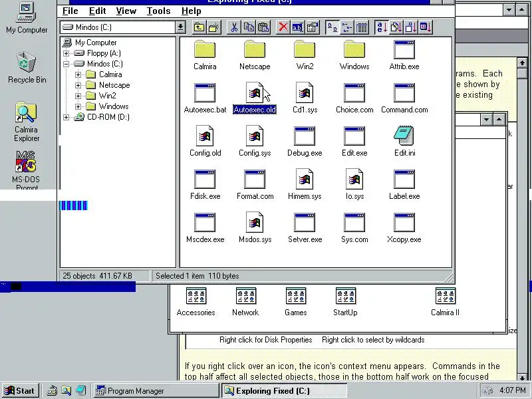Select the My Computer desktop icon
Screen dimensions: 532x399
[27, 18]
